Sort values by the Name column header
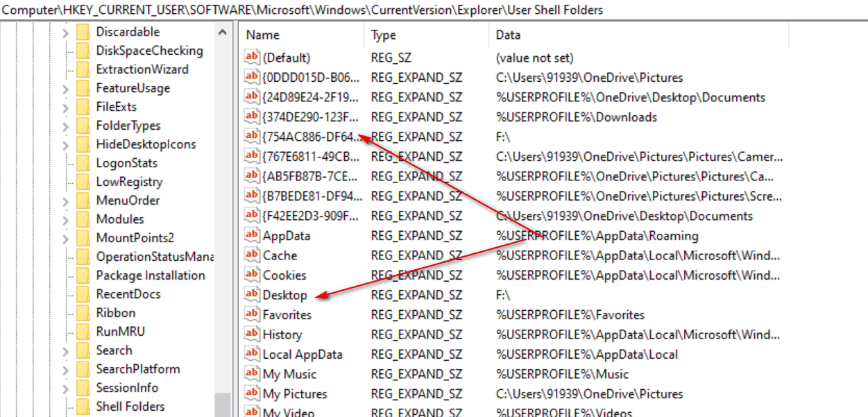 pos(301,35)
